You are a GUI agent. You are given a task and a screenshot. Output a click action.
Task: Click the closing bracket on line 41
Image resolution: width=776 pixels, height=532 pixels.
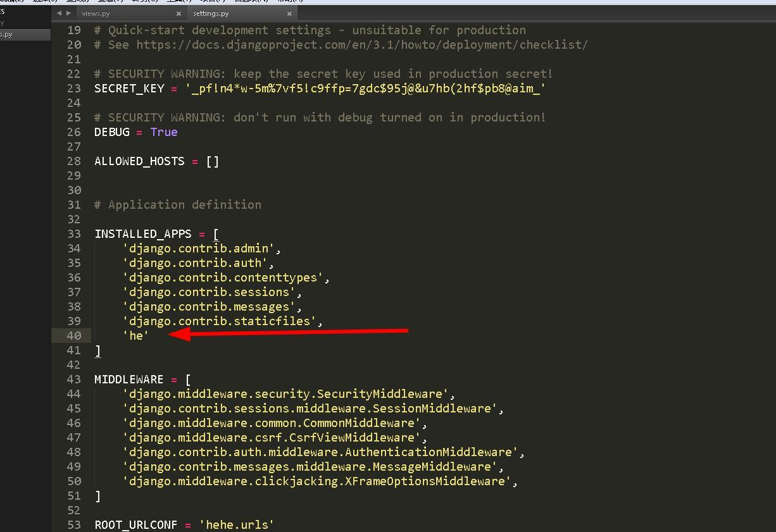coord(97,350)
